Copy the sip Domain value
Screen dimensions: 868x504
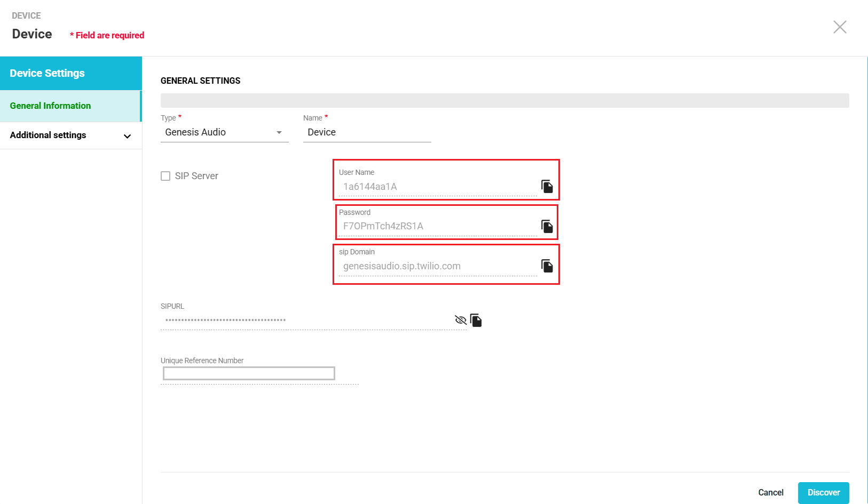click(547, 266)
